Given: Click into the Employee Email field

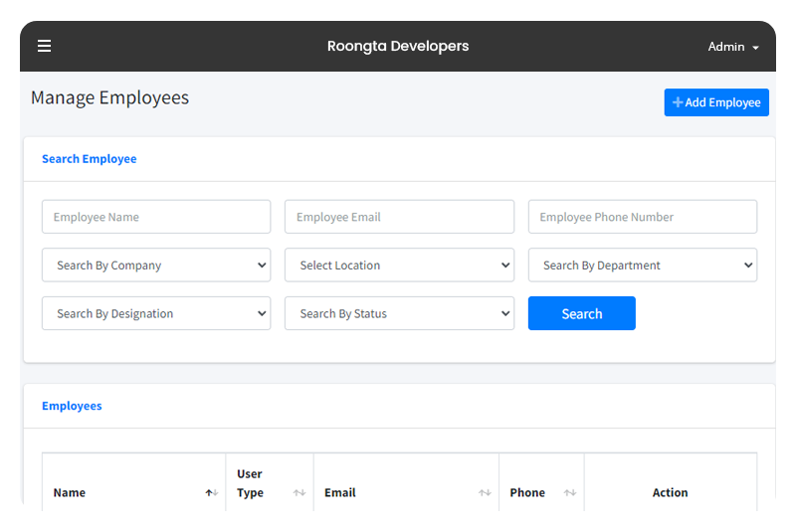Looking at the screenshot, I should coord(399,217).
